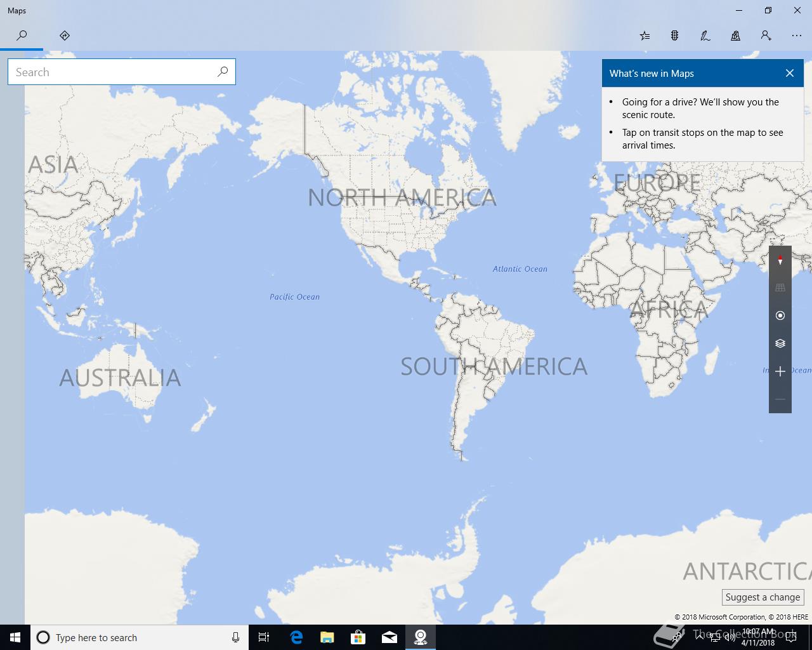The image size is (812, 650).
Task: Open the Windows Start menu
Action: (15, 637)
